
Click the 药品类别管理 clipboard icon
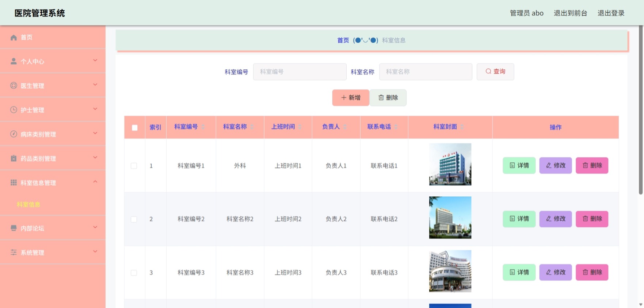pyautogui.click(x=14, y=158)
